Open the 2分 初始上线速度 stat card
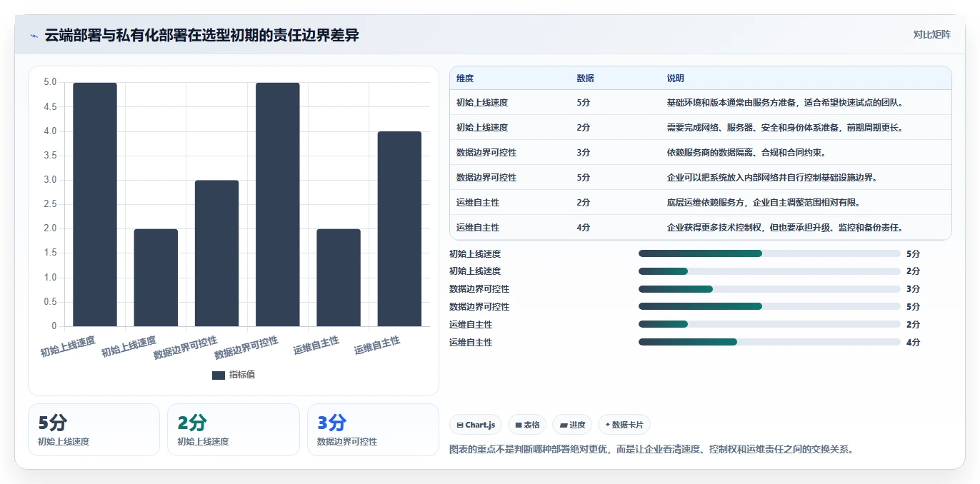 pos(234,430)
